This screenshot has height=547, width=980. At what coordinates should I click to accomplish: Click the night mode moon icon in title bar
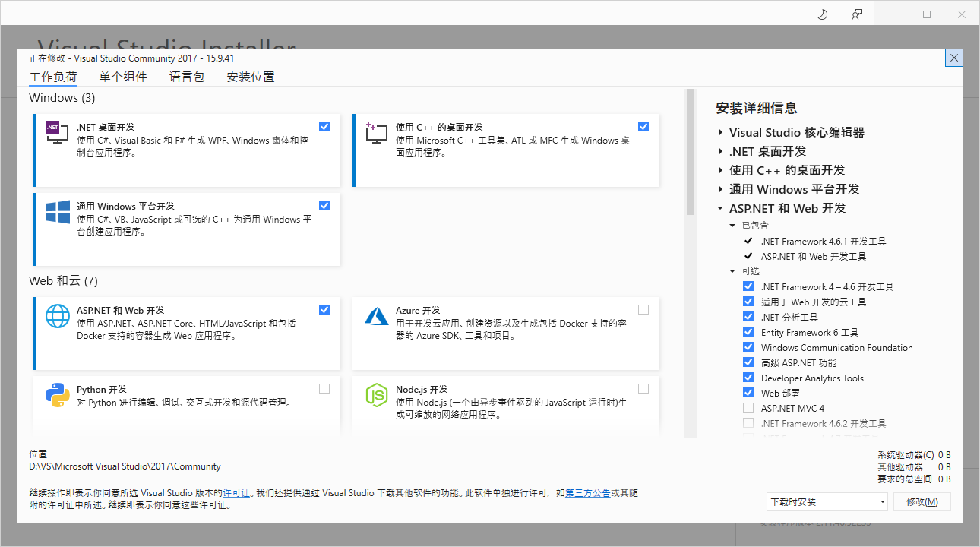click(x=822, y=14)
